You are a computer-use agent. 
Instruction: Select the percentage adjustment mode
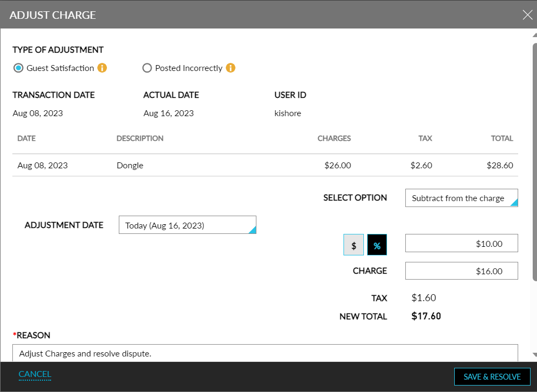pos(377,245)
